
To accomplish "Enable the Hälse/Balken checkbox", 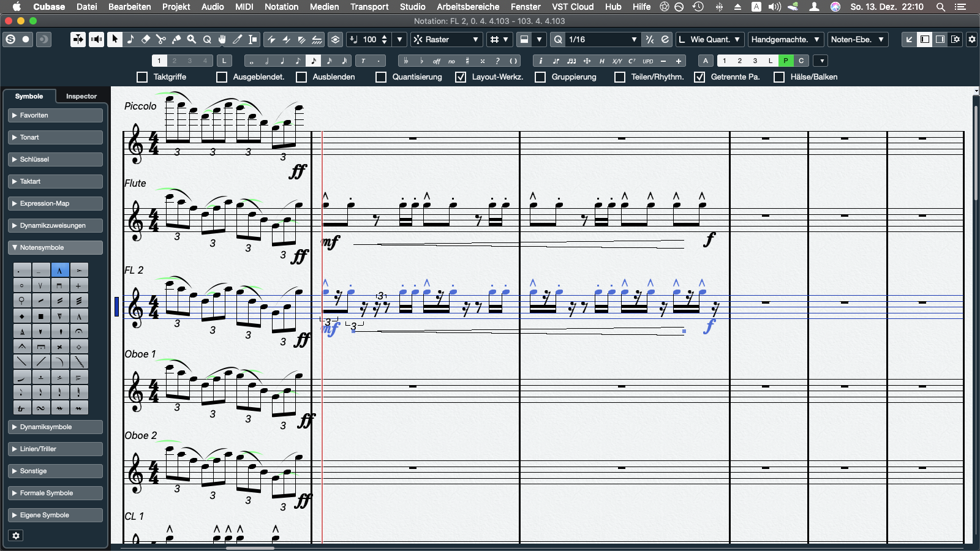I will (779, 77).
